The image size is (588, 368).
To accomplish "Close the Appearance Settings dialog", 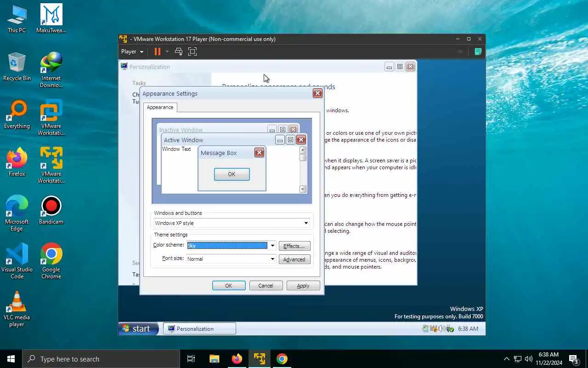I will [317, 93].
